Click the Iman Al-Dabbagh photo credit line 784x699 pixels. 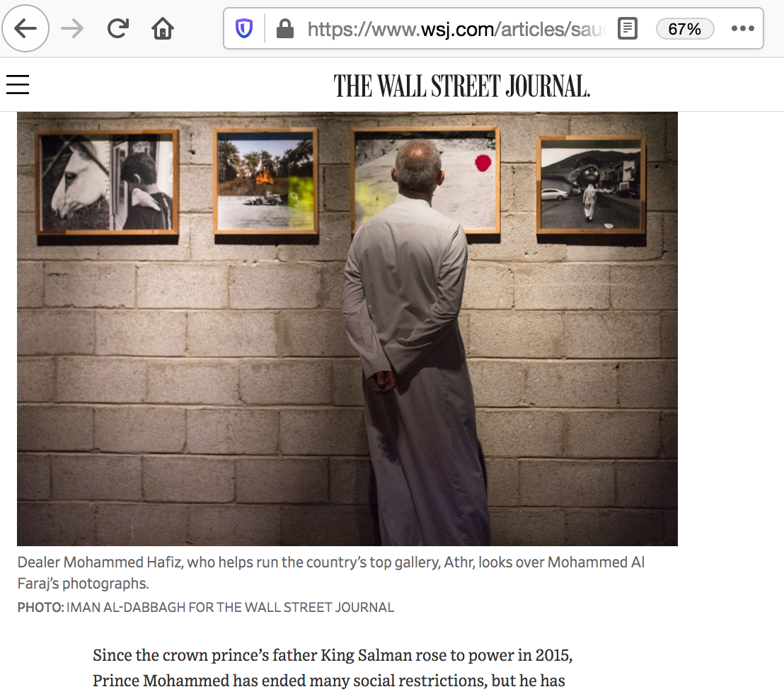tap(205, 607)
